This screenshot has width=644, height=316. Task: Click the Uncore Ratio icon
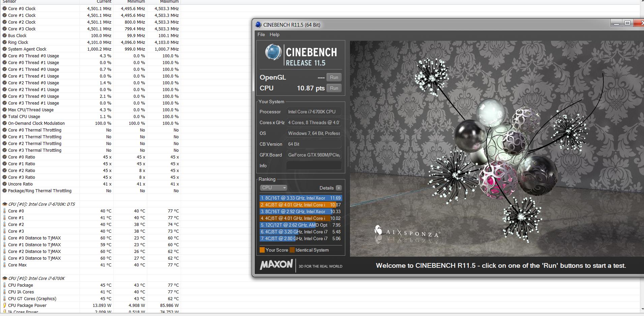(4, 184)
